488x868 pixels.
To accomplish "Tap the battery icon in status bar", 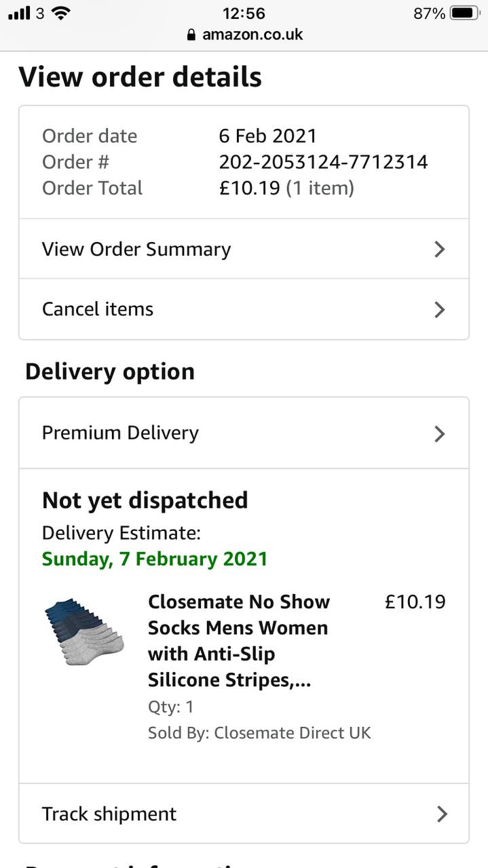I will tap(464, 13).
